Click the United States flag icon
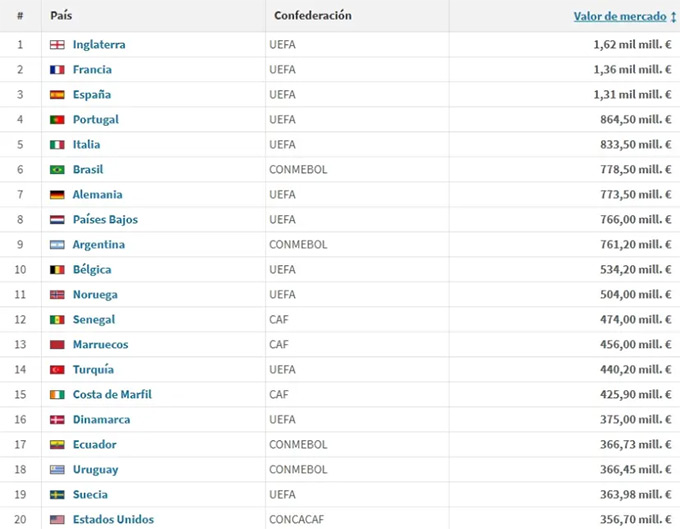Image resolution: width=680 pixels, height=529 pixels. click(x=57, y=520)
